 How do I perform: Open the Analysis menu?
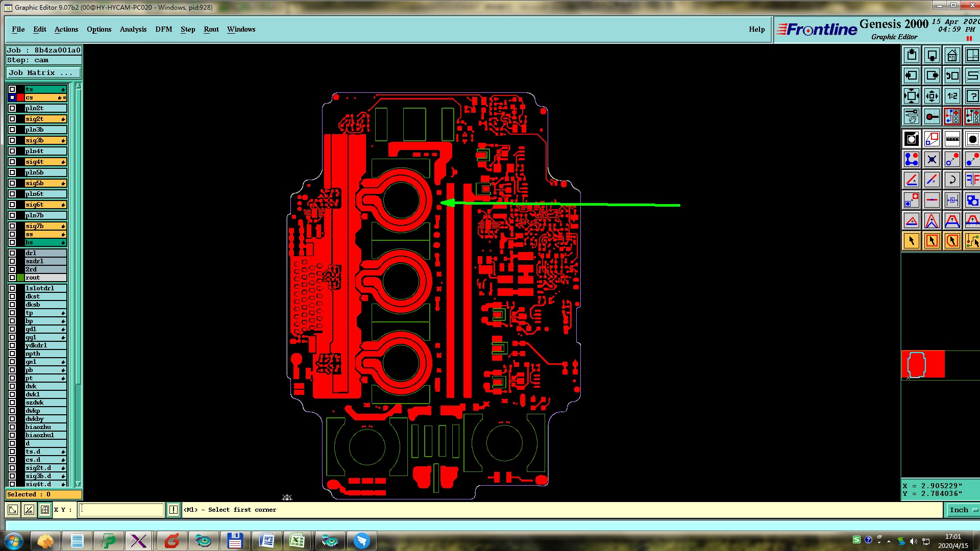pos(133,29)
